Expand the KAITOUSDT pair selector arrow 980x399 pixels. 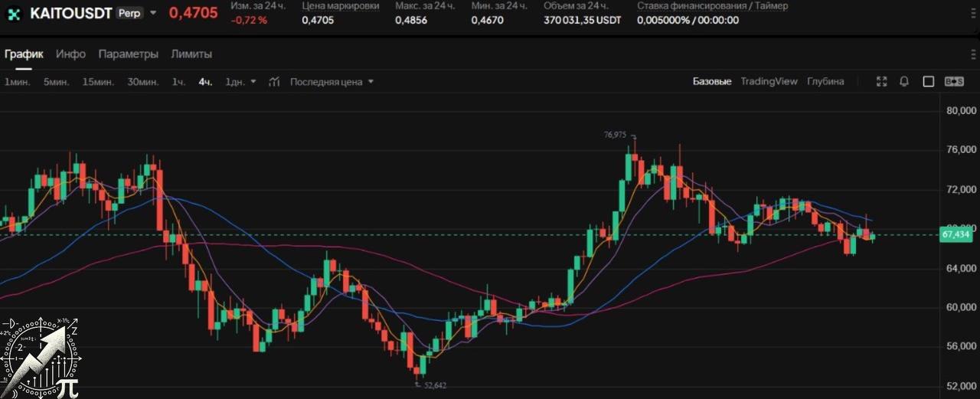click(153, 13)
